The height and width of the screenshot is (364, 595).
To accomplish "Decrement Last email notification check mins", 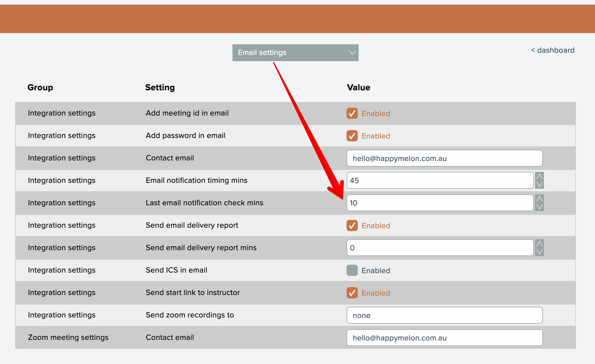I will [539, 207].
